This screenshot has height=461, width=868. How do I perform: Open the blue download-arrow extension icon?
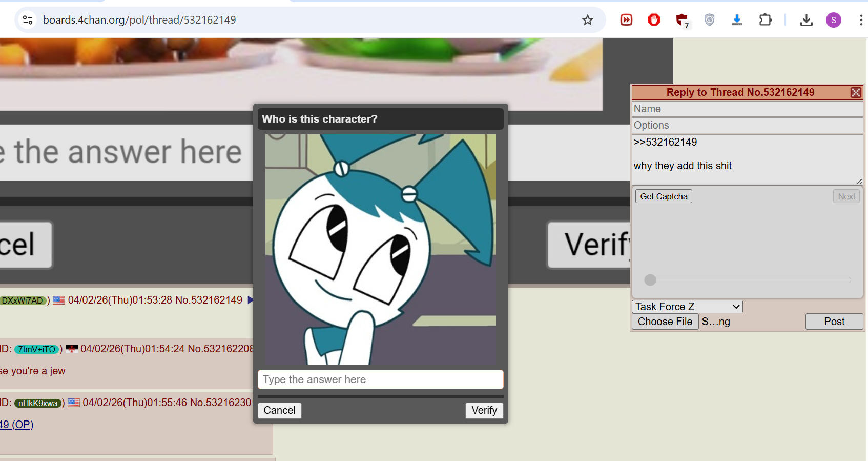[x=737, y=20]
